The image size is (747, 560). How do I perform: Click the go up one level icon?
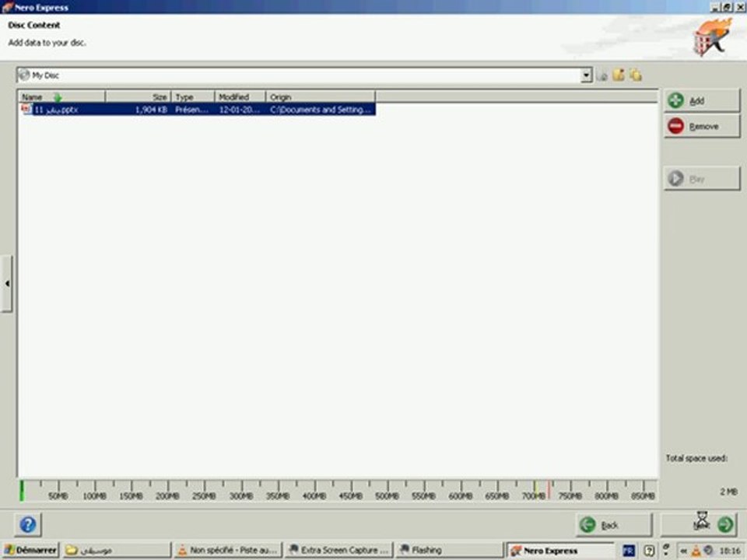602,75
